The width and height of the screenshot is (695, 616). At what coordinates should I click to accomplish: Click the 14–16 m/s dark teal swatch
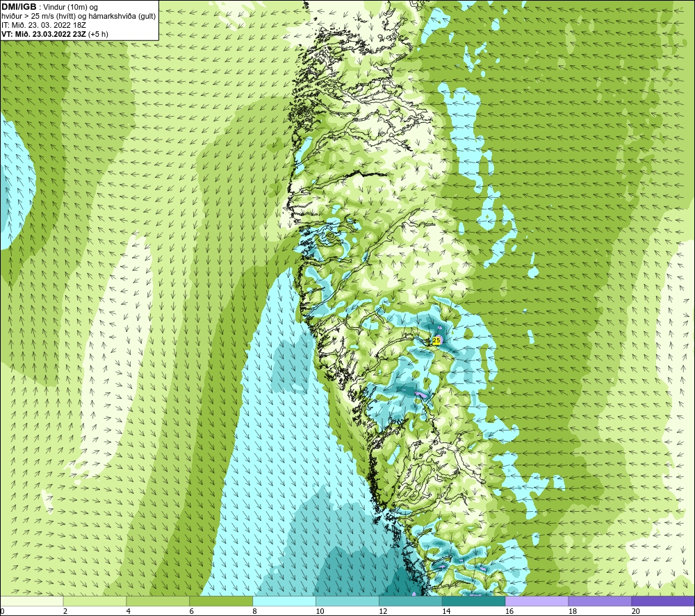click(474, 601)
